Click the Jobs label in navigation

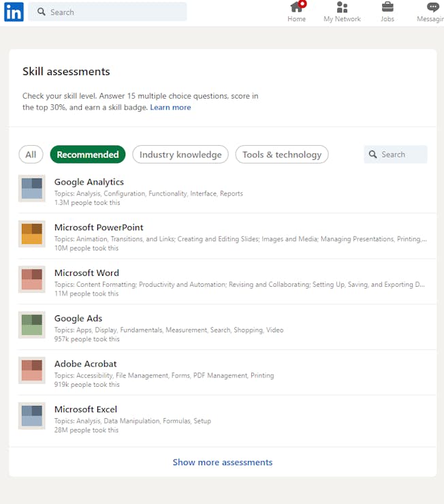(x=387, y=19)
